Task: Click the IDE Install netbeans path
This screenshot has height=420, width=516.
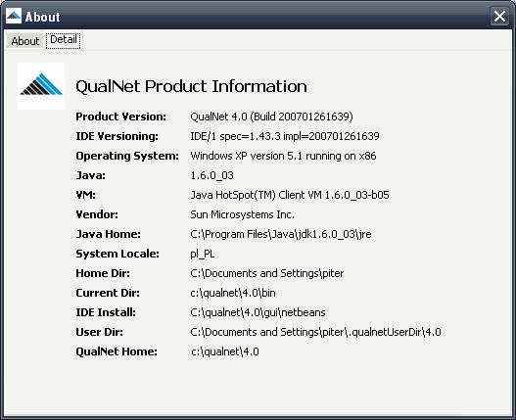Action: click(258, 312)
